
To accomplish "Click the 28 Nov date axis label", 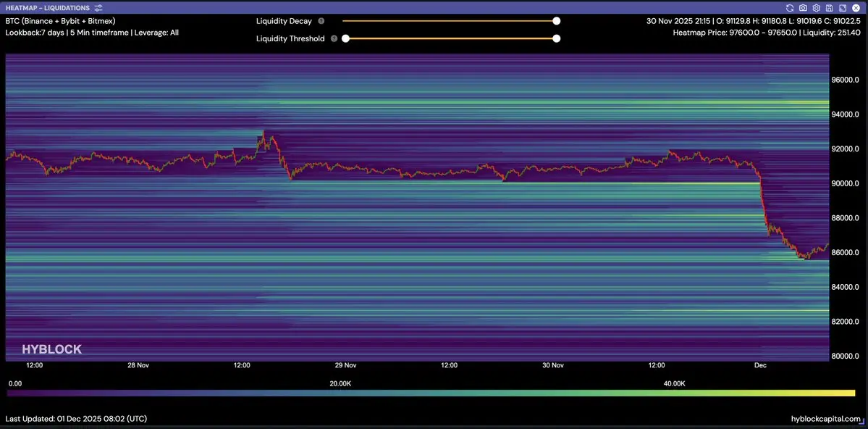I will click(138, 366).
